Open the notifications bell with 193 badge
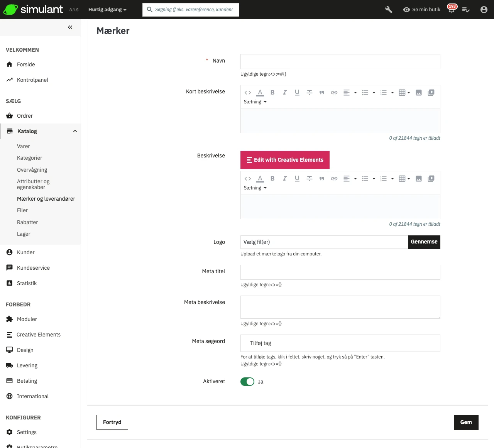 point(451,10)
